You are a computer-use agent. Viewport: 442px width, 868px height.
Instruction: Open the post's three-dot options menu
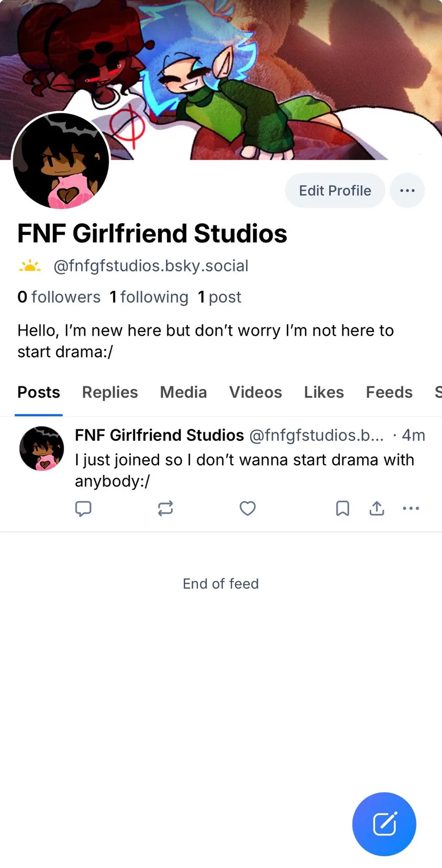click(x=411, y=508)
